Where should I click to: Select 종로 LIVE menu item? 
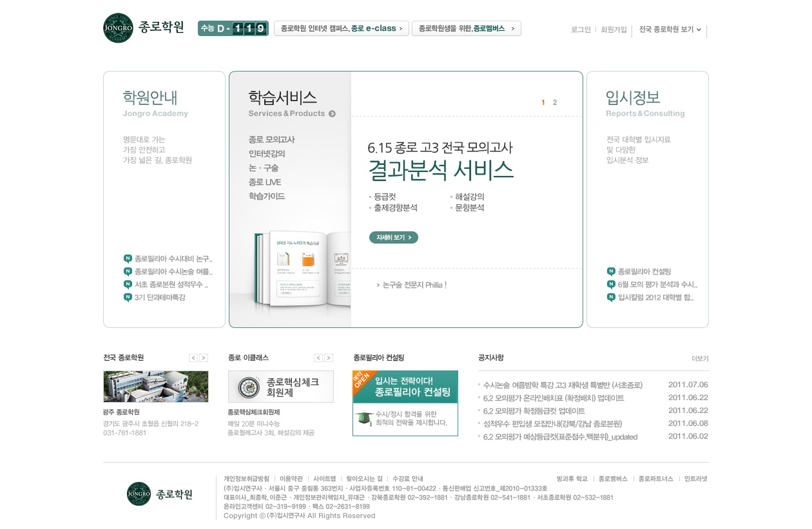265,182
